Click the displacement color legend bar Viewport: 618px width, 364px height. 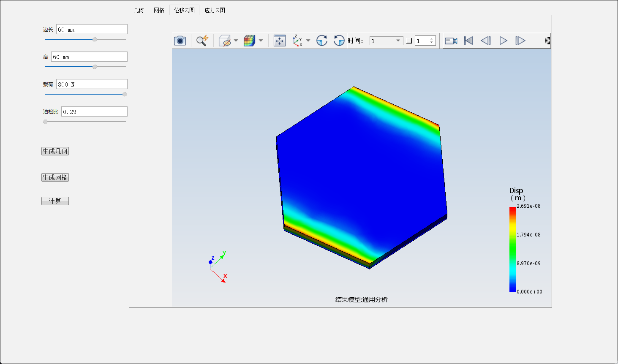coord(512,249)
